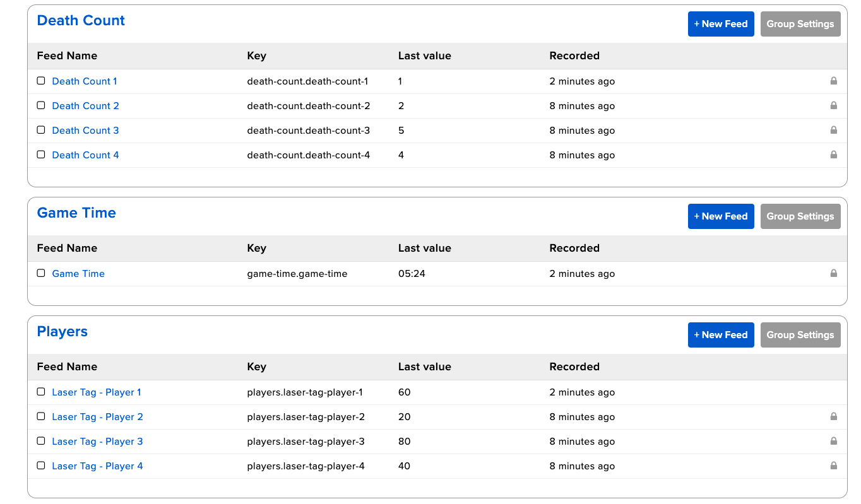
Task: Click the lock icon for Death Count 1
Action: [x=833, y=81]
